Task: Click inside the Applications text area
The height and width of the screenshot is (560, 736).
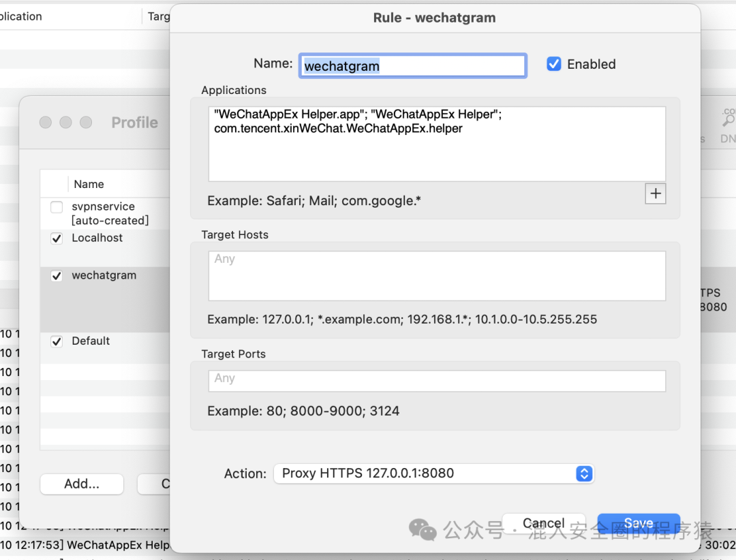Action: (437, 144)
